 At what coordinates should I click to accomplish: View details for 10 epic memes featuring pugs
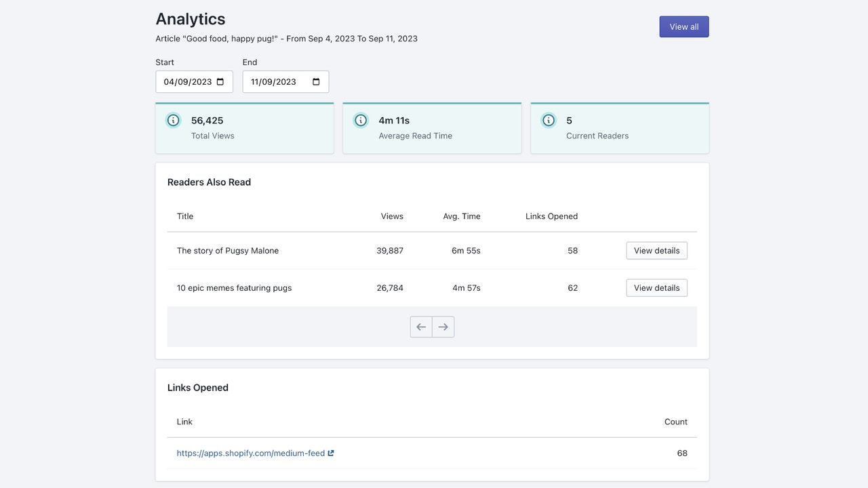[x=656, y=287]
